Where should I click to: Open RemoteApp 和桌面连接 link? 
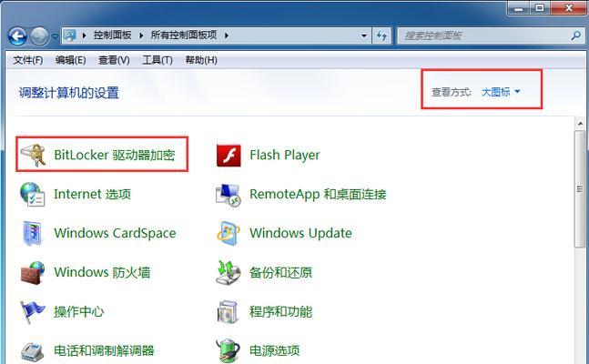pyautogui.click(x=318, y=194)
